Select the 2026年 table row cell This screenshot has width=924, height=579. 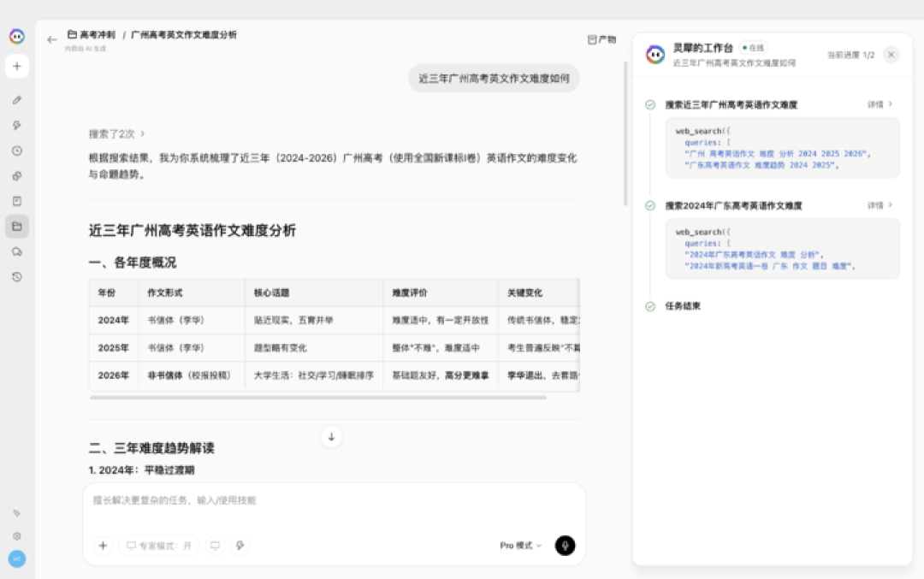(114, 375)
